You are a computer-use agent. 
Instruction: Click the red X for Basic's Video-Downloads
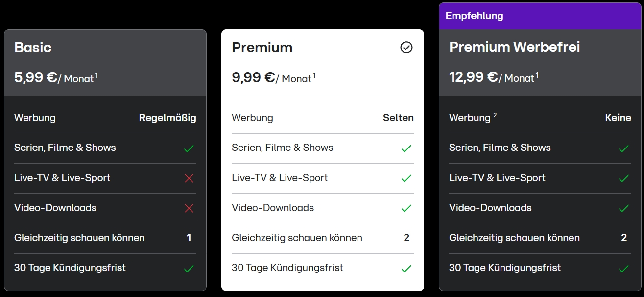(189, 208)
